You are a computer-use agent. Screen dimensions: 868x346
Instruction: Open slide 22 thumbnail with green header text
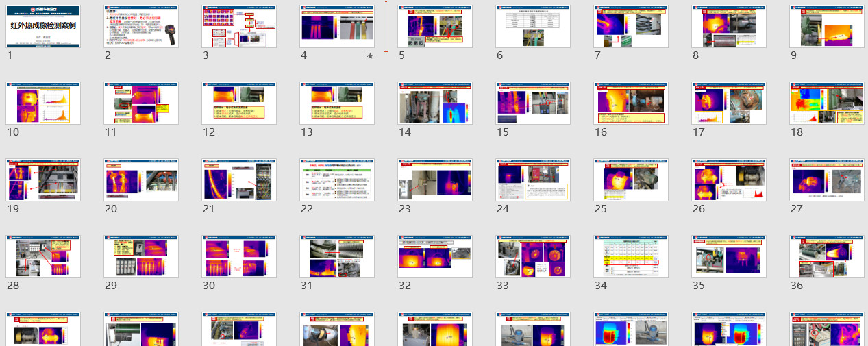337,180
